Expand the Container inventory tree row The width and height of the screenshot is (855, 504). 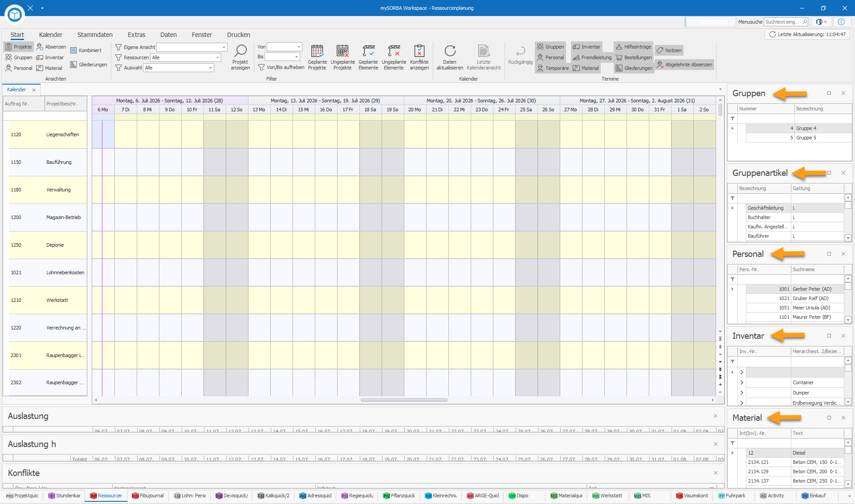742,382
